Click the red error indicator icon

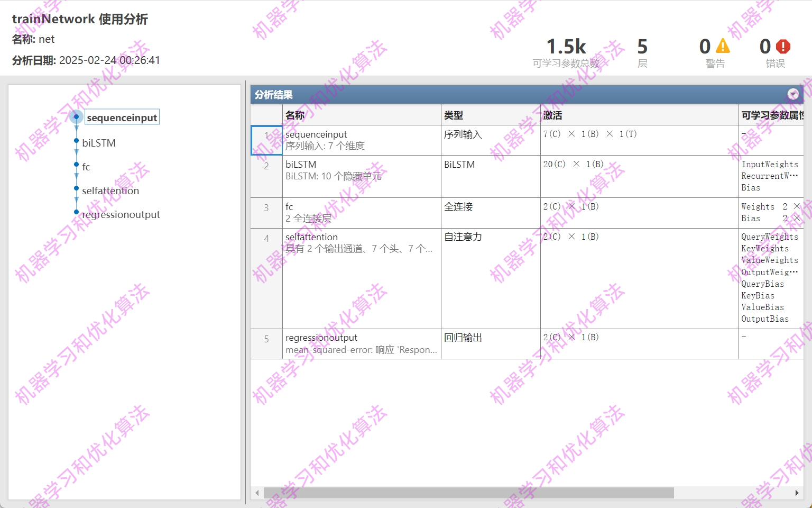tap(783, 47)
